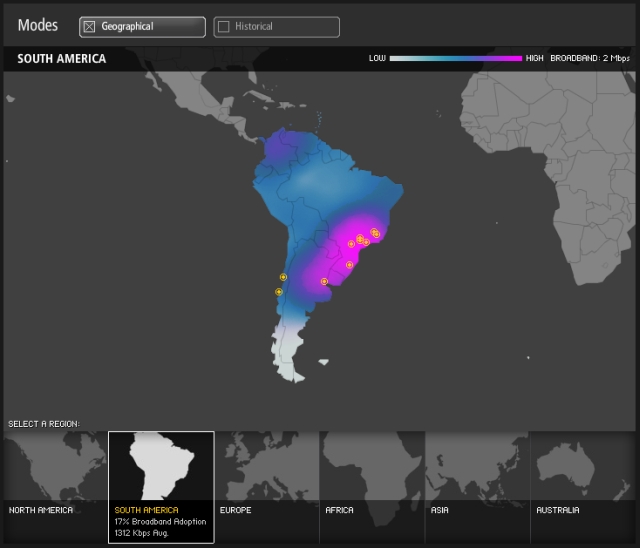This screenshot has width=640, height=548.
Task: Select the Geographical mode checkbox
Action: coord(89,27)
